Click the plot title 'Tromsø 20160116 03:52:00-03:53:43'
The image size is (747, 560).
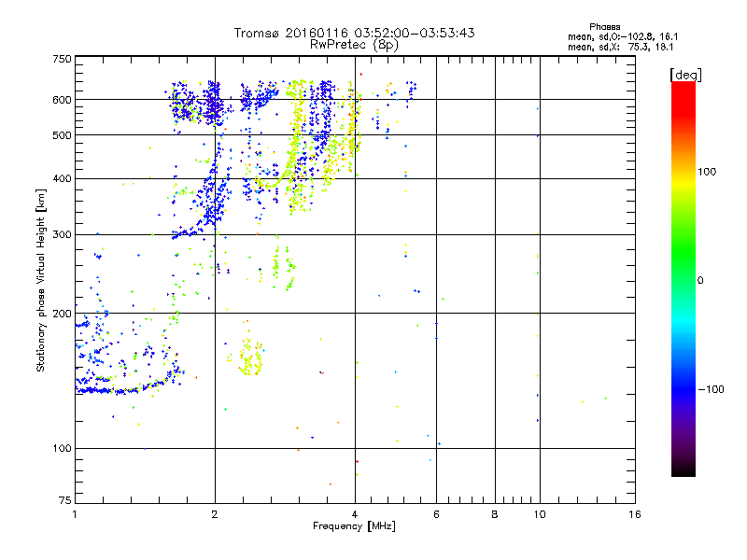click(x=354, y=33)
